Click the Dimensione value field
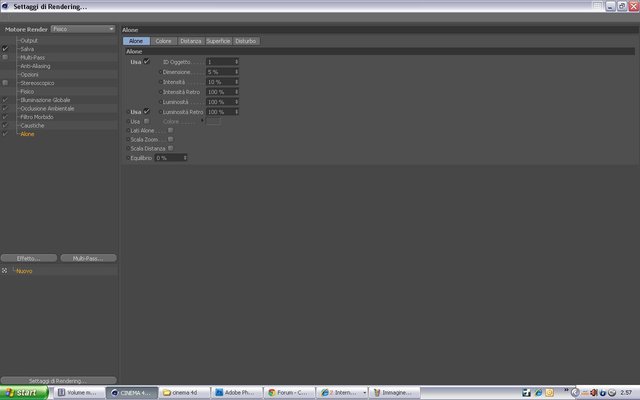The width and height of the screenshot is (640, 400). pos(220,72)
